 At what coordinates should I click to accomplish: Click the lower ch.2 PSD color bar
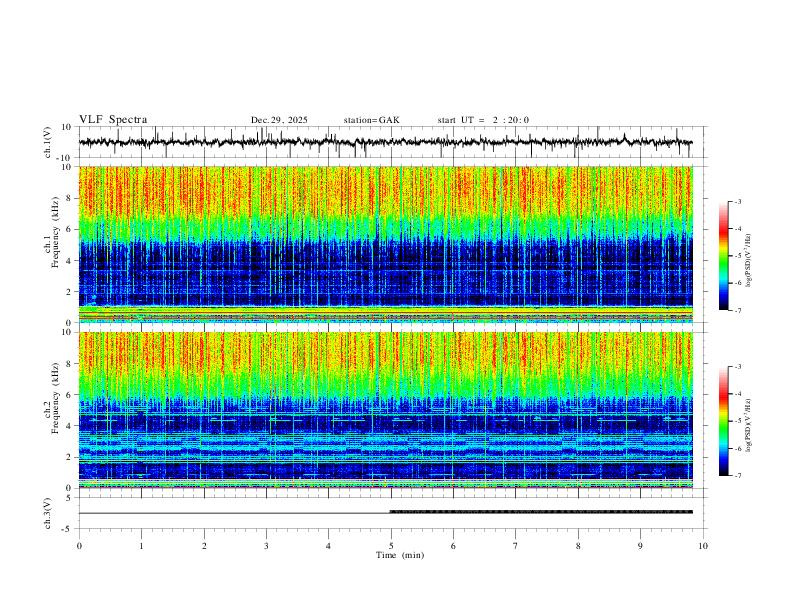click(724, 421)
